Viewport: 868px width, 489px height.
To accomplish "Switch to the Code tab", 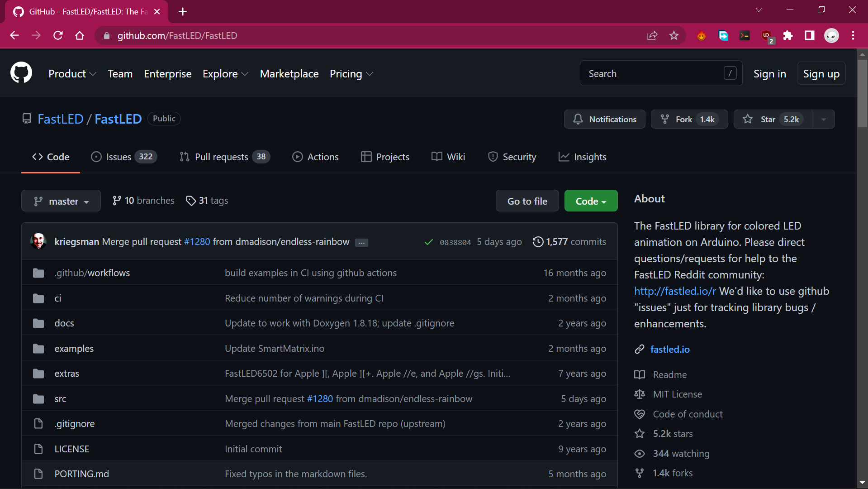I will (51, 157).
